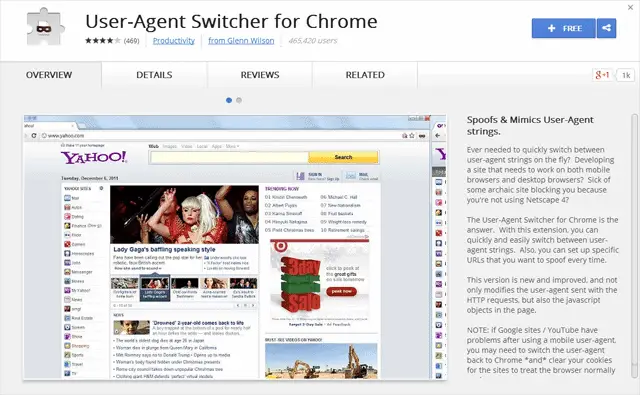Click the reload icon in the screenshot's browser
This screenshot has width=640, height=395.
pyautogui.click(x=34, y=135)
